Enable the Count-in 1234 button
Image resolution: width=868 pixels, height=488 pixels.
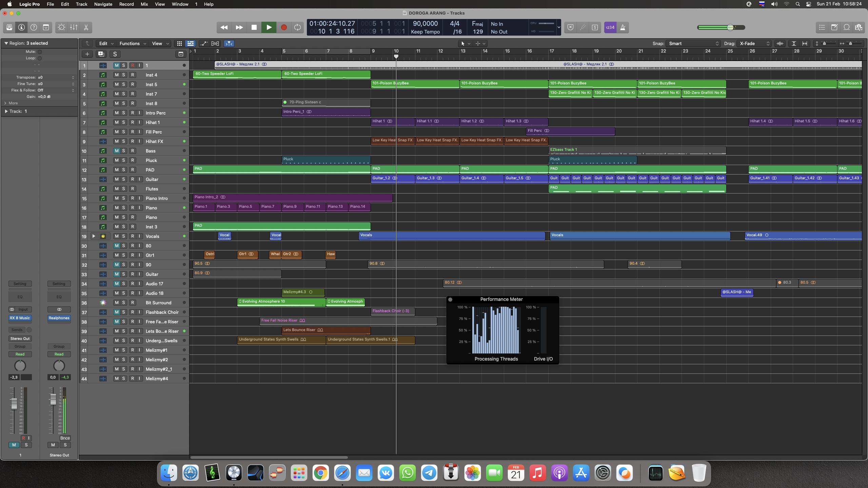610,27
